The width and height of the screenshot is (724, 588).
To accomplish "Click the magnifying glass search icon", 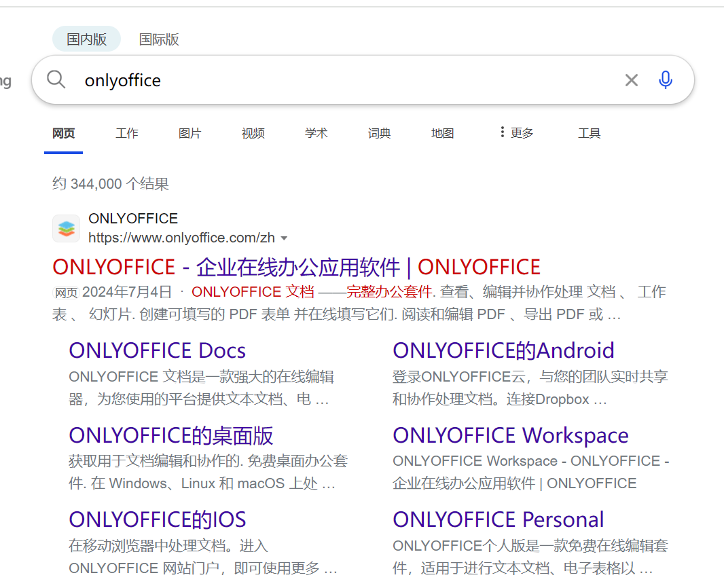I will (56, 80).
